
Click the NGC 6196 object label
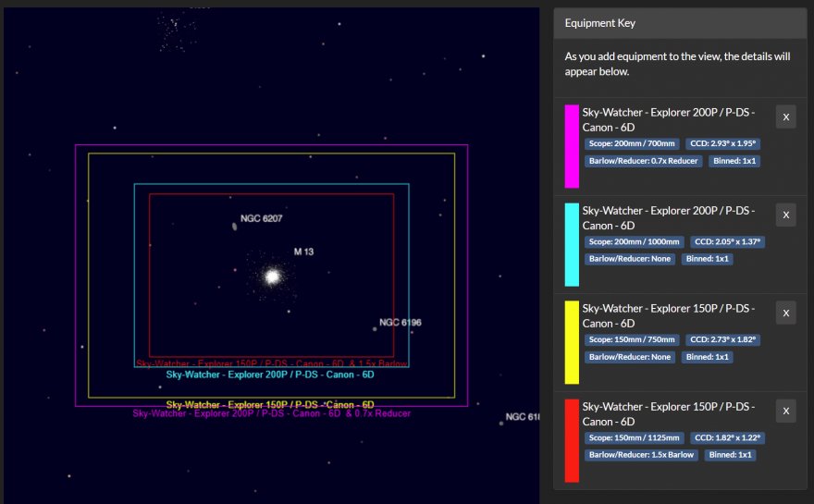(400, 323)
